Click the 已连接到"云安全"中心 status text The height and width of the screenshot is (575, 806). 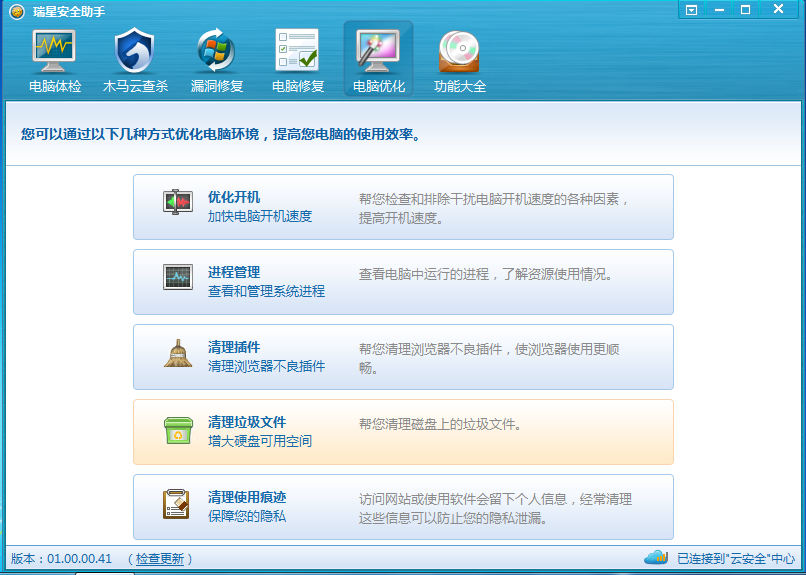point(736,559)
